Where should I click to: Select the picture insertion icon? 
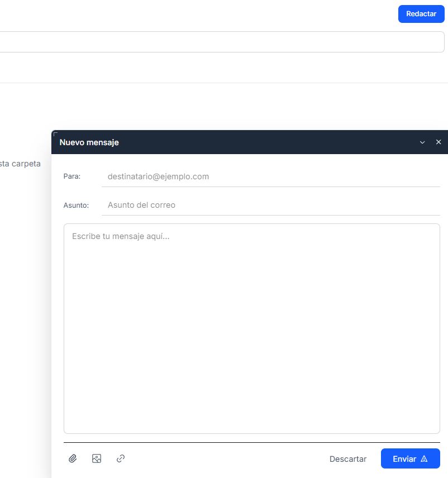(96, 458)
